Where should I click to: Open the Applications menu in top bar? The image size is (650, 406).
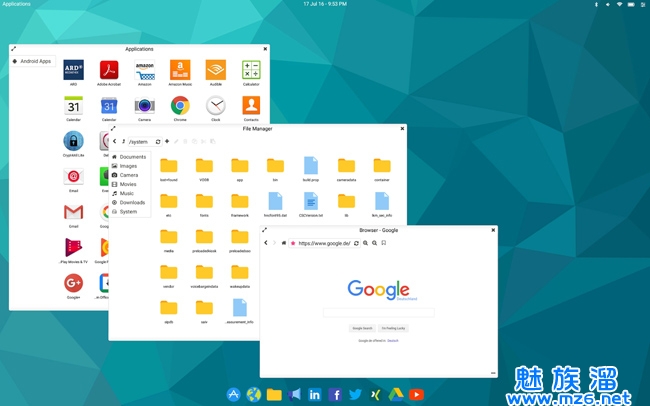(x=16, y=4)
